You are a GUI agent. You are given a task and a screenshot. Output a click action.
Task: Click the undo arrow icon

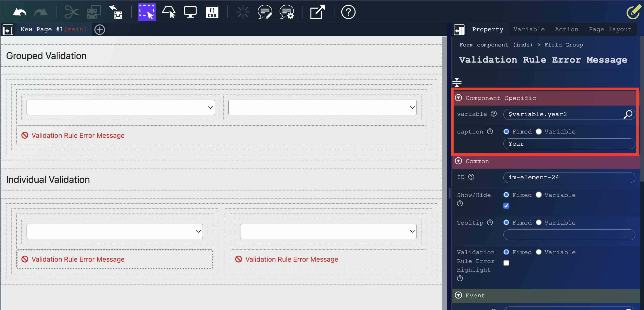coord(19,12)
